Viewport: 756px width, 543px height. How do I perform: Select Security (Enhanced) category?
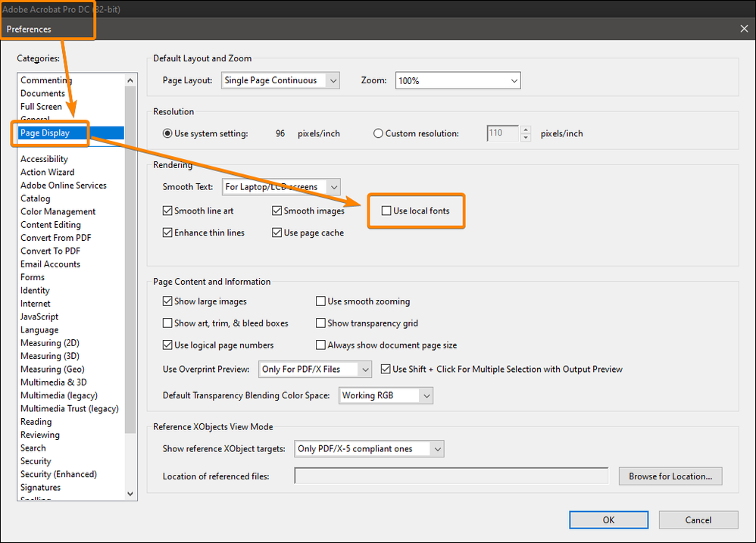pos(58,474)
